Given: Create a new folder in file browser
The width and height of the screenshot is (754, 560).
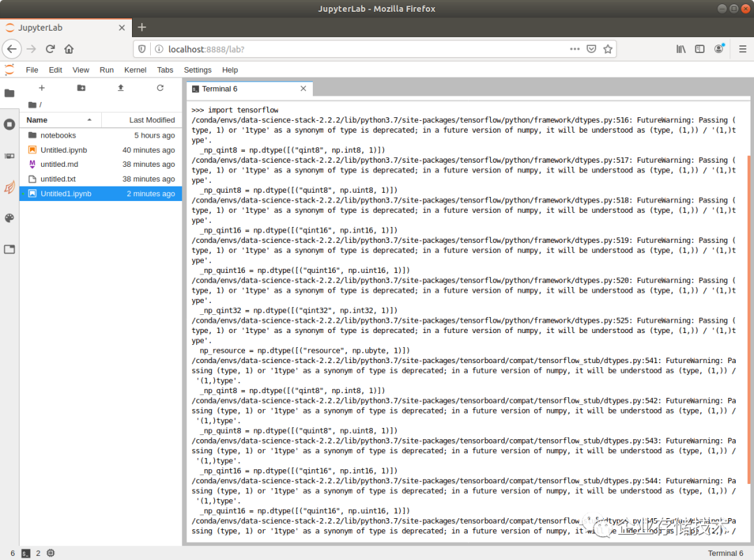Looking at the screenshot, I should pyautogui.click(x=81, y=88).
